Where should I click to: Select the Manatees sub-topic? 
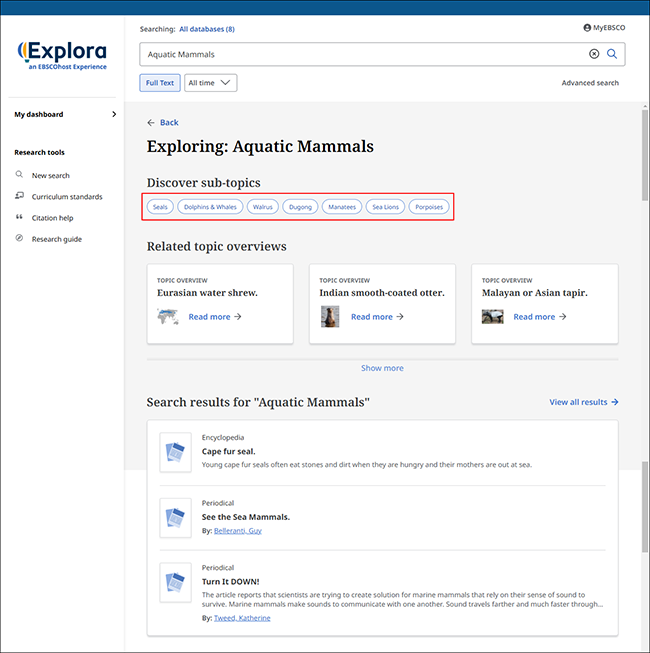[x=342, y=207]
